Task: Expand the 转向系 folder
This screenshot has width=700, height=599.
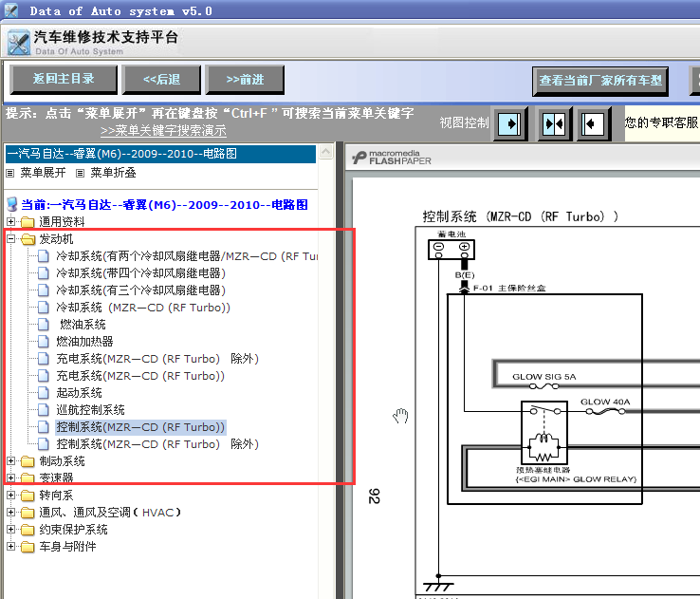Action: click(x=11, y=495)
